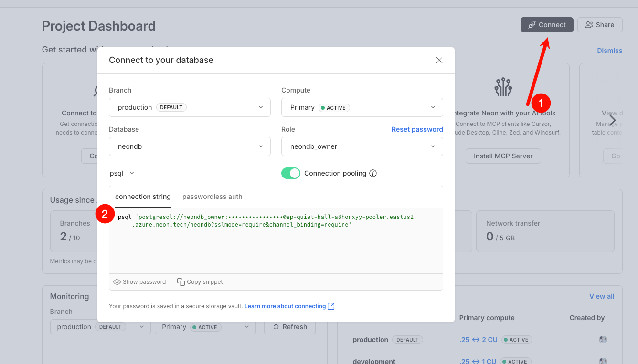This screenshot has height=364, width=638.
Task: Click the Created by column header
Action: pyautogui.click(x=587, y=318)
